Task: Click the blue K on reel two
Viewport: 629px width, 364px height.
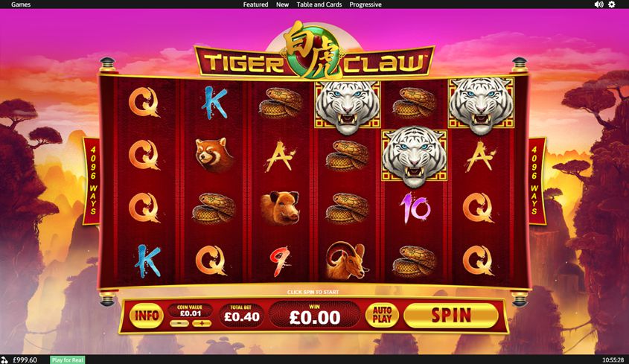Action: tap(214, 103)
